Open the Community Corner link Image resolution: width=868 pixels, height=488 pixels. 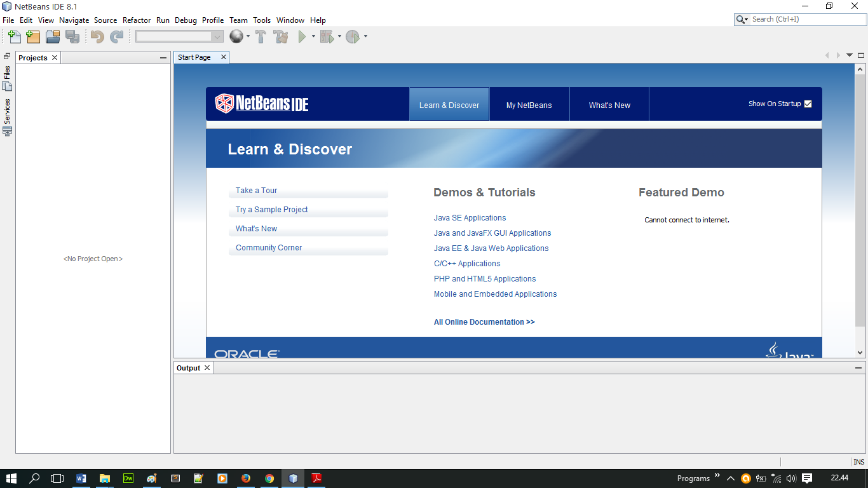(269, 248)
